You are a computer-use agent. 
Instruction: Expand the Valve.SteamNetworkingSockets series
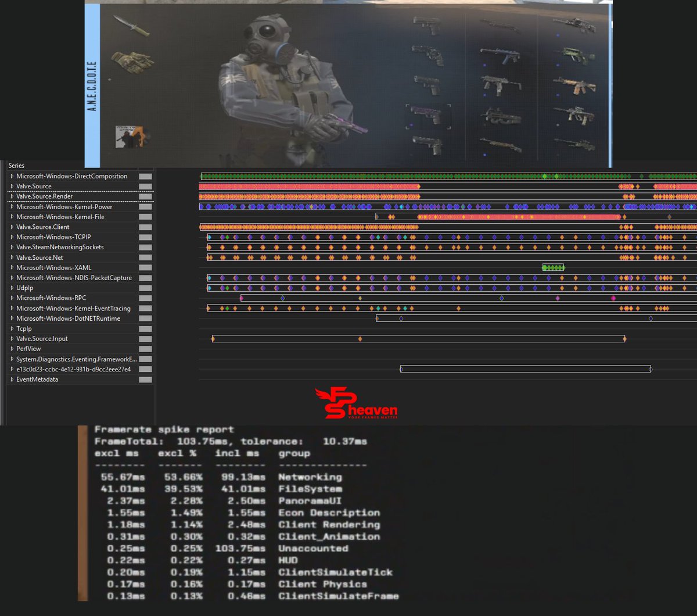(x=12, y=248)
